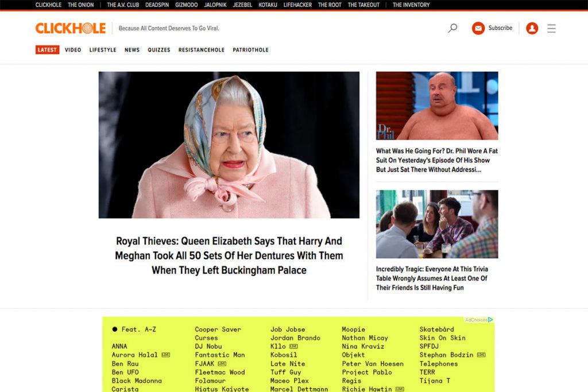Open the Quizzes section

[x=159, y=50]
